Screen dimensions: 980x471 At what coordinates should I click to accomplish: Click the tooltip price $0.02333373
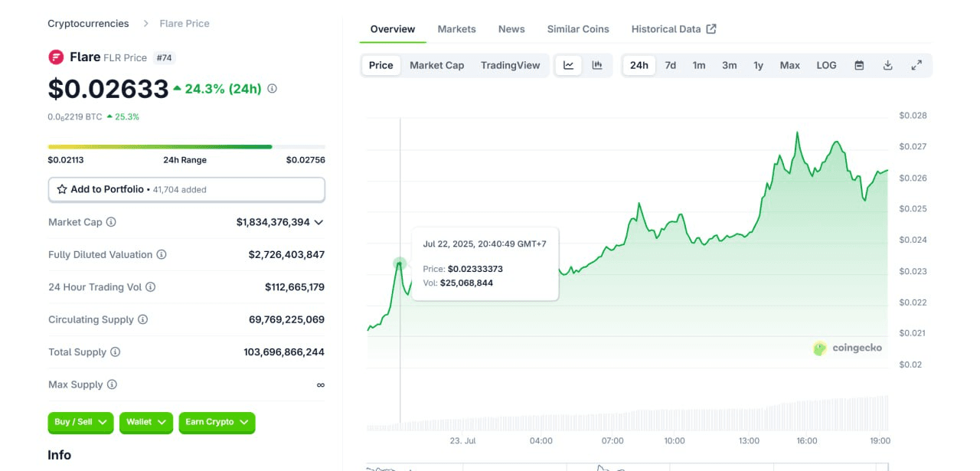475,269
